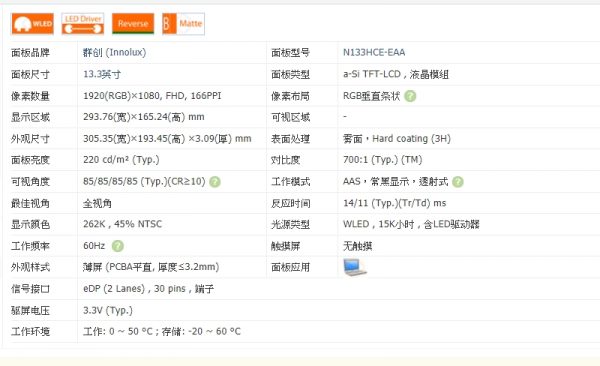The height and width of the screenshot is (366, 600).
Task: Click the AAS, 常黑显示, 透射式 value text
Action: click(x=396, y=181)
